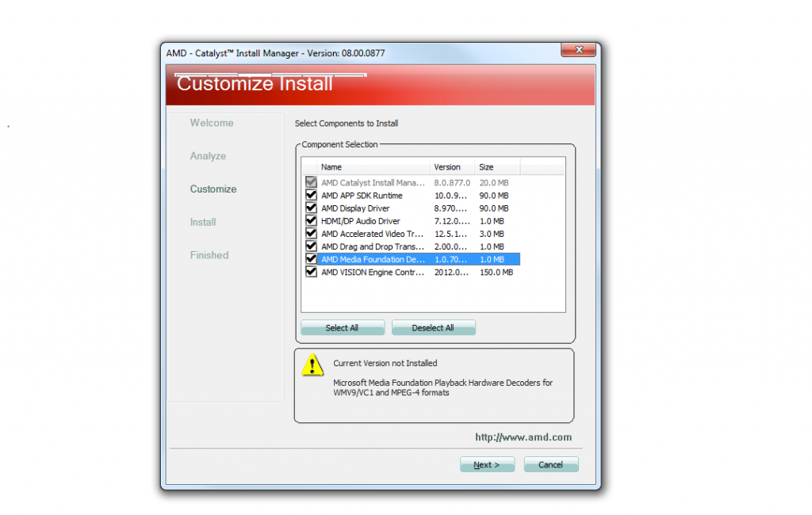Image resolution: width=812 pixels, height=515 pixels.
Task: Uncheck AMD APP SDK Runtime checkbox
Action: click(311, 195)
